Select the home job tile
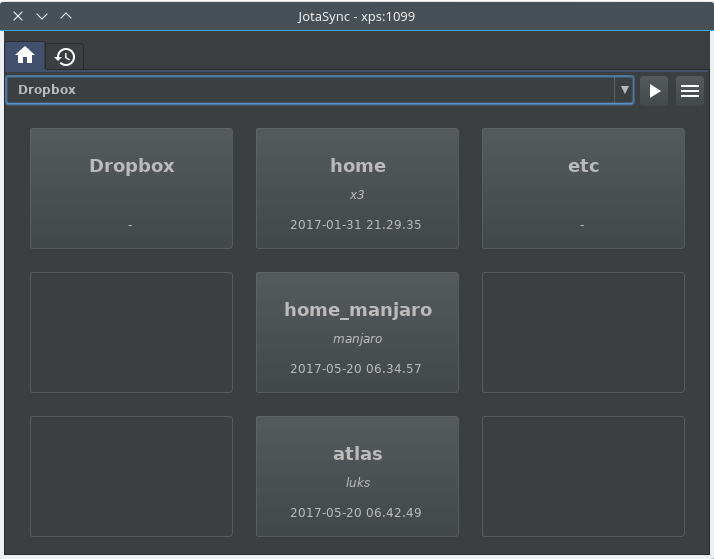The width and height of the screenshot is (714, 559). 357,188
